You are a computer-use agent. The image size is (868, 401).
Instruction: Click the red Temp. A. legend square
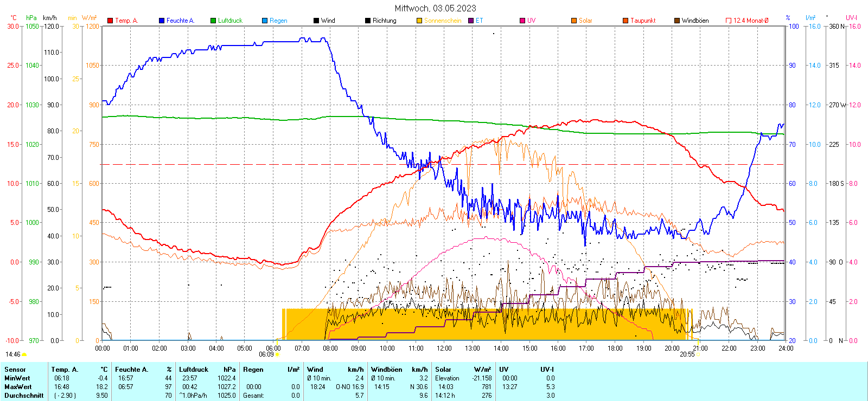[111, 21]
